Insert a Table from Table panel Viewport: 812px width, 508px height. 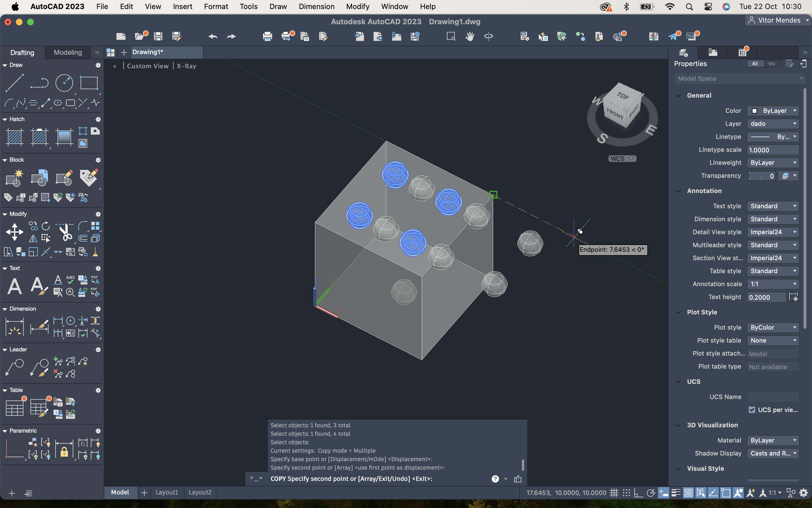[x=14, y=408]
